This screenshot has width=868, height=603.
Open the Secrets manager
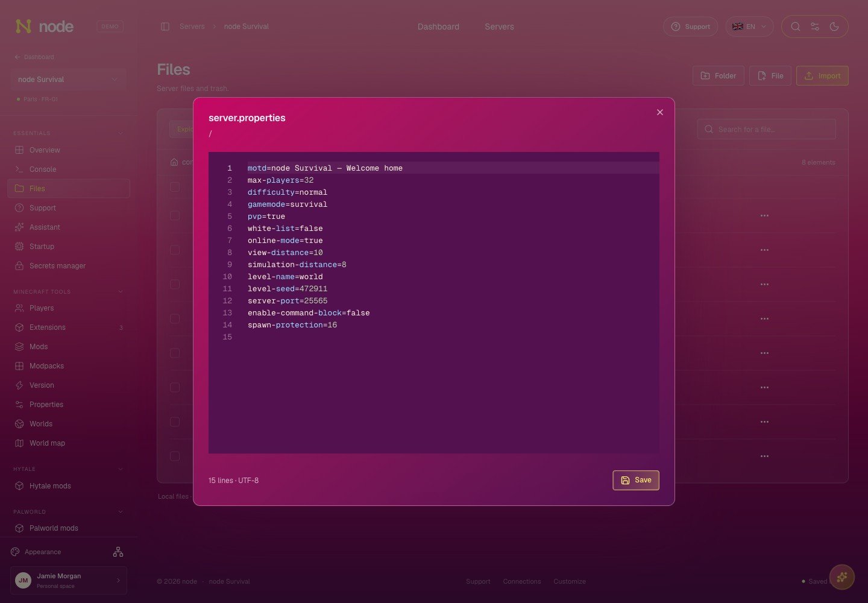pyautogui.click(x=69, y=266)
